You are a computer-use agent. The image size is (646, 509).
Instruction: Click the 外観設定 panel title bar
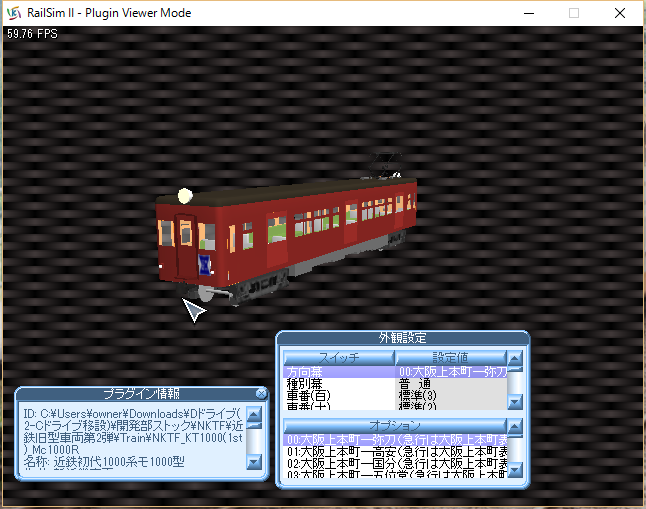(403, 338)
